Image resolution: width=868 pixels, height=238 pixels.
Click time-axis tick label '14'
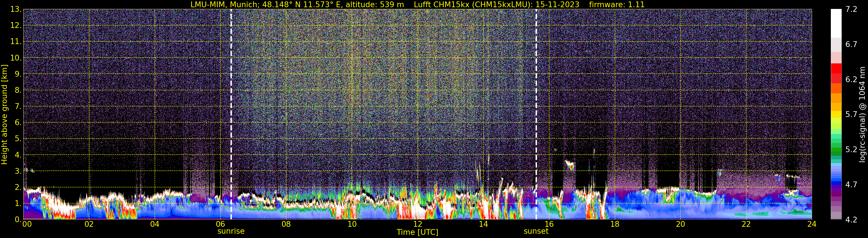point(483,224)
